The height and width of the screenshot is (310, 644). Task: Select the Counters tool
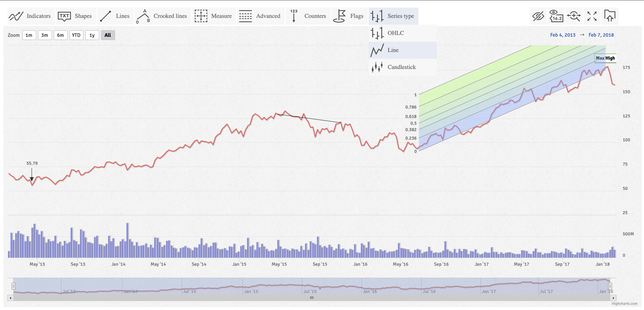pyautogui.click(x=308, y=16)
